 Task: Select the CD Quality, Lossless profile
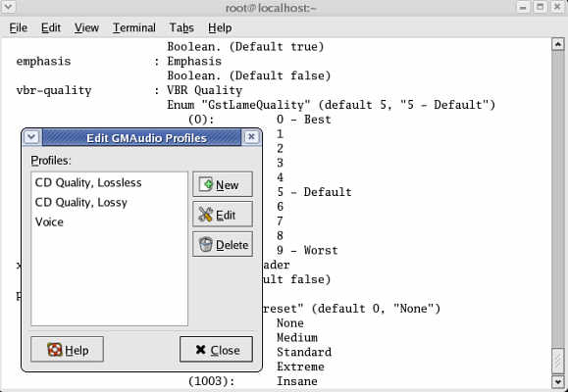pos(110,183)
